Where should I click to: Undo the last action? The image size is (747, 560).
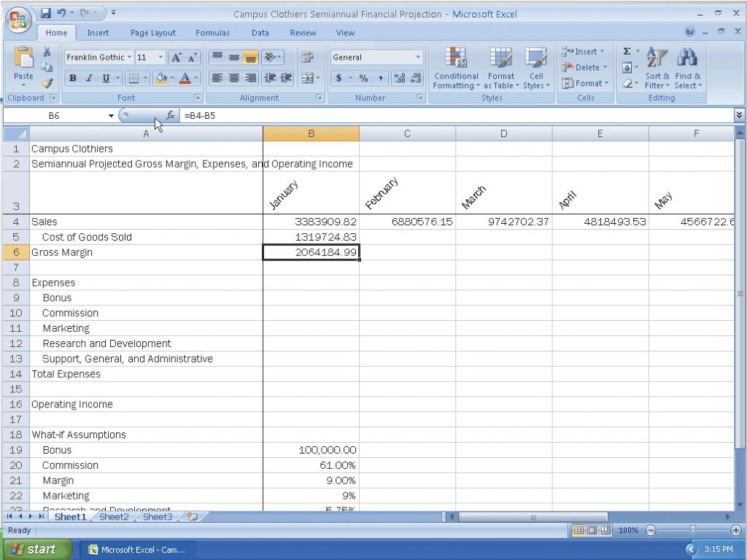click(x=61, y=13)
